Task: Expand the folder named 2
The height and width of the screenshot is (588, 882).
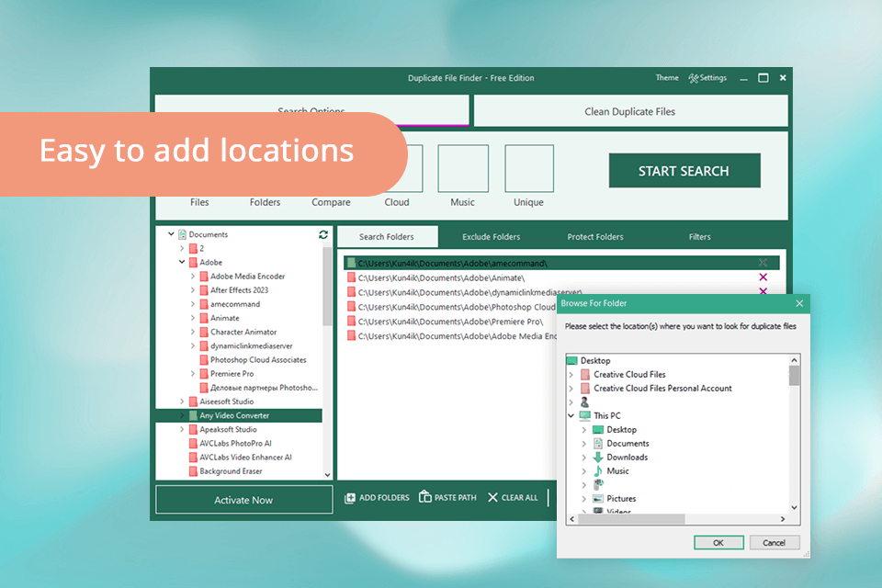Action: 182,248
